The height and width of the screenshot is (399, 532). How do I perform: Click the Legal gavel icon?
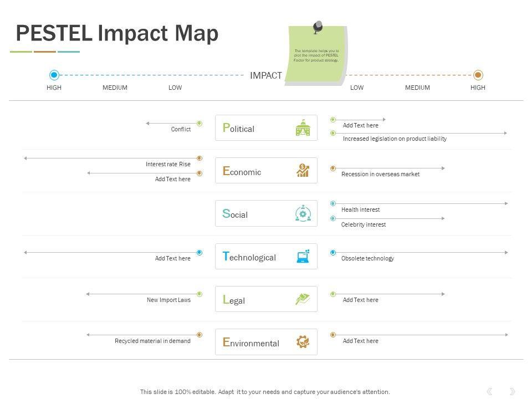tap(303, 299)
